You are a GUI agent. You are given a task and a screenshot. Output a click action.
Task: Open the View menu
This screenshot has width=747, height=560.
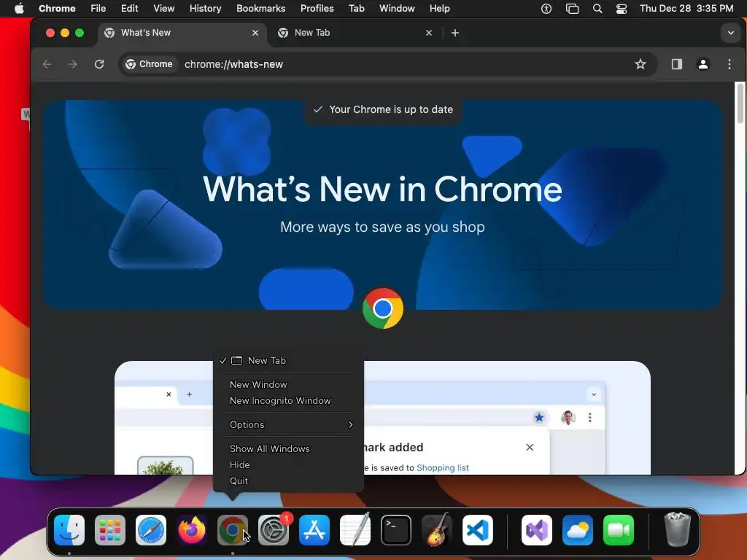tap(164, 9)
